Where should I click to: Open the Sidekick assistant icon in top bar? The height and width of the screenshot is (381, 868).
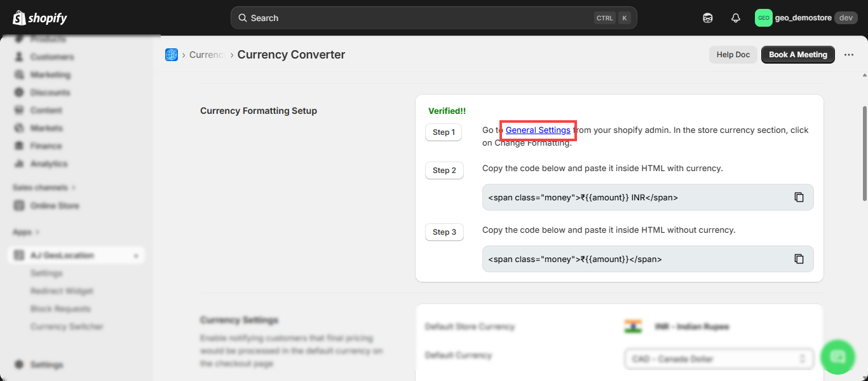pyautogui.click(x=707, y=18)
